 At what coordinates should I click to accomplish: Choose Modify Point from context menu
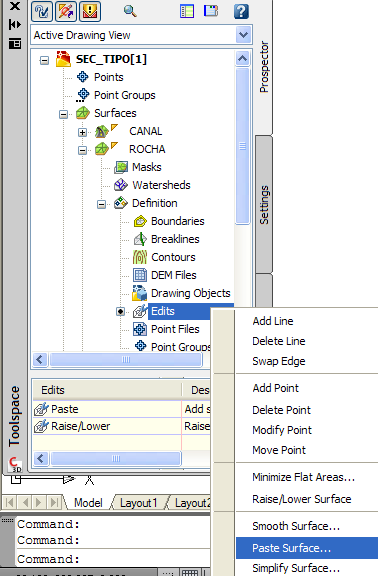pos(282,430)
